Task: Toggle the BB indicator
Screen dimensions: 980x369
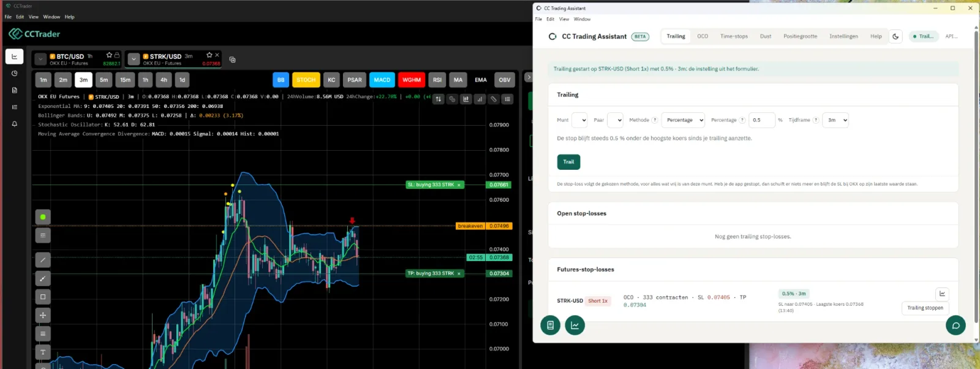Action: point(281,80)
